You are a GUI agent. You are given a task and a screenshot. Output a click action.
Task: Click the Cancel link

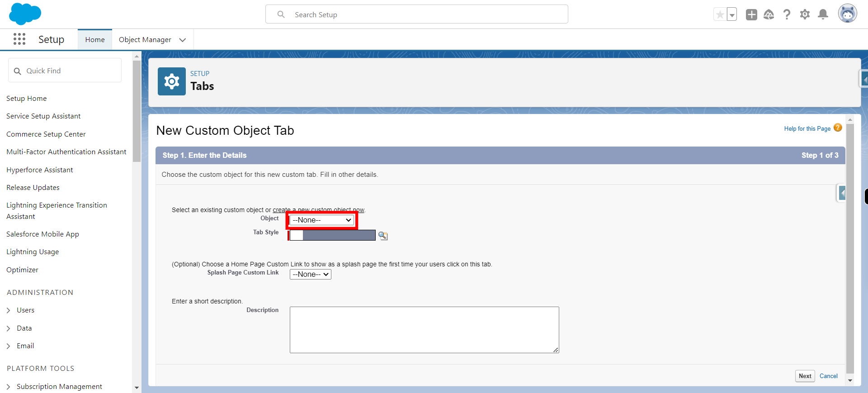829,376
